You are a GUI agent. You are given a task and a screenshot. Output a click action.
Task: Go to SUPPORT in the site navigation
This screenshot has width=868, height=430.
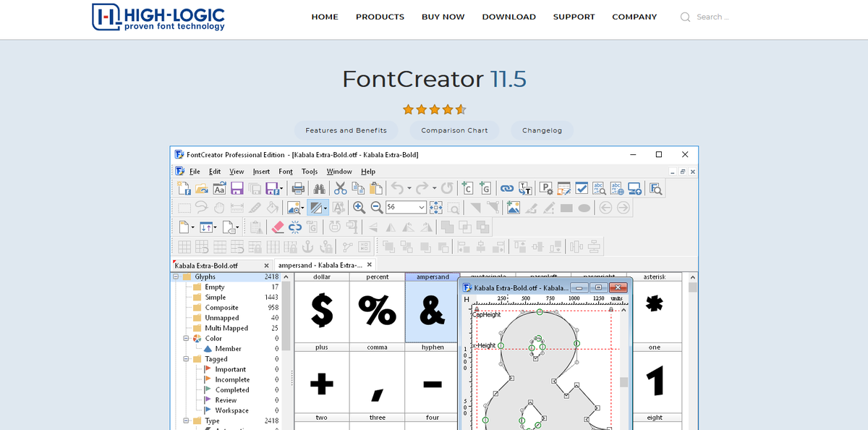574,17
